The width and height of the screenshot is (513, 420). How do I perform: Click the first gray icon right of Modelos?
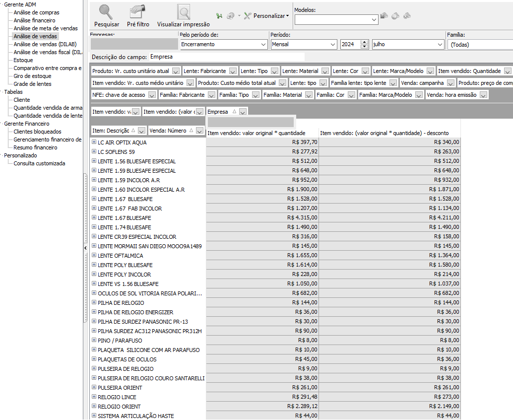click(384, 16)
